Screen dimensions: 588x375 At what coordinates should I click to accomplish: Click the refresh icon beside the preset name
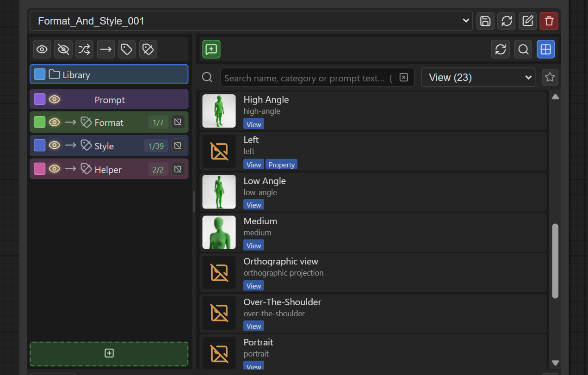(x=507, y=21)
